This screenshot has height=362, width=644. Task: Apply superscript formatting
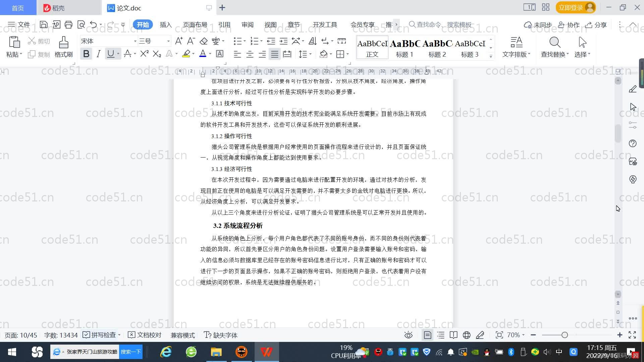[x=143, y=54]
